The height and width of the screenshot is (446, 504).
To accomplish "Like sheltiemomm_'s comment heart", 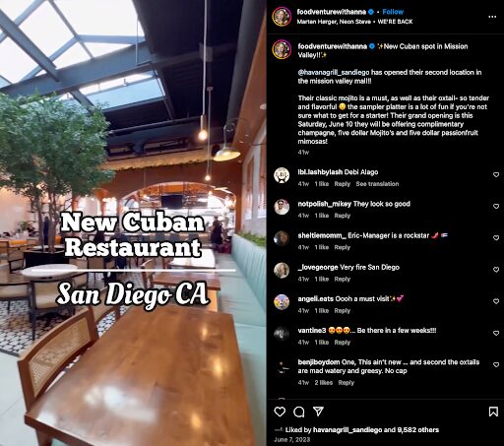I will tap(496, 237).
